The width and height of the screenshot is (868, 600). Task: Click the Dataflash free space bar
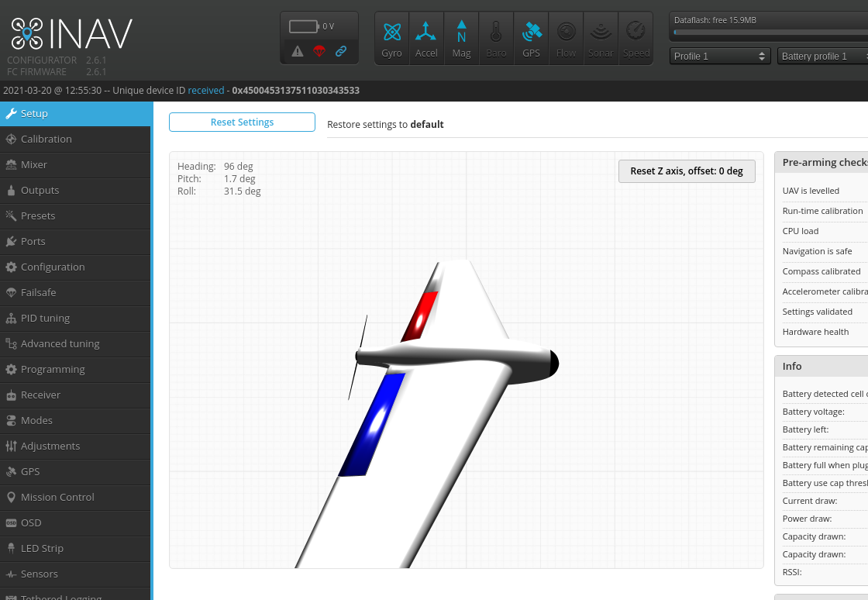(x=770, y=32)
